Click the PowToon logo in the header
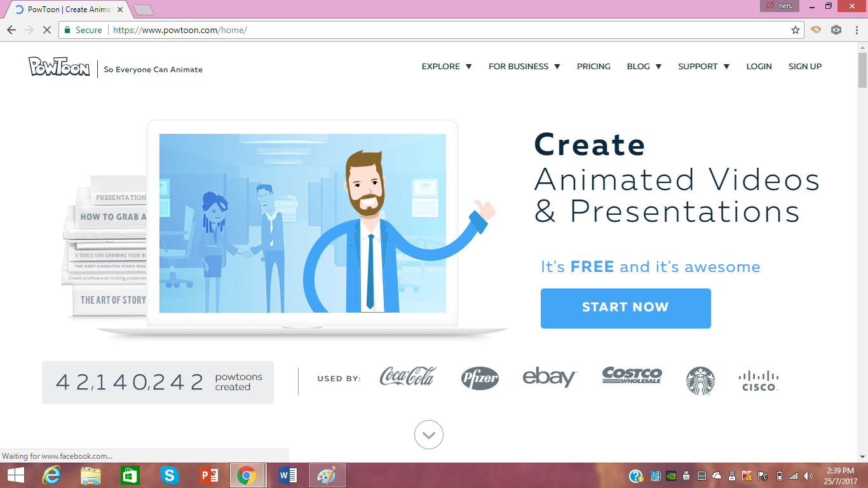Screen dimensions: 868x488 [x=59, y=67]
